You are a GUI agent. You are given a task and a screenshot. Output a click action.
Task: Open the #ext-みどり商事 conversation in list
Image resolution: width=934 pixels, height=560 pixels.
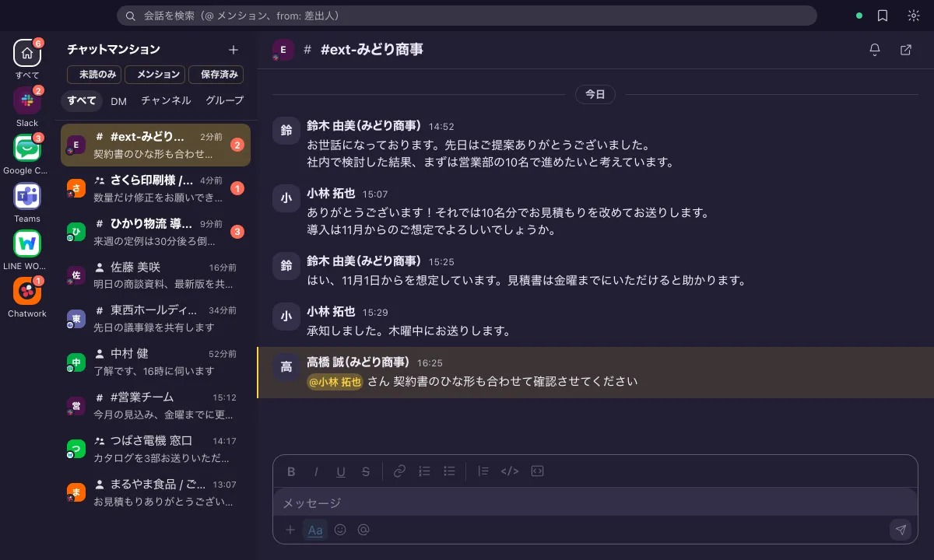click(156, 145)
